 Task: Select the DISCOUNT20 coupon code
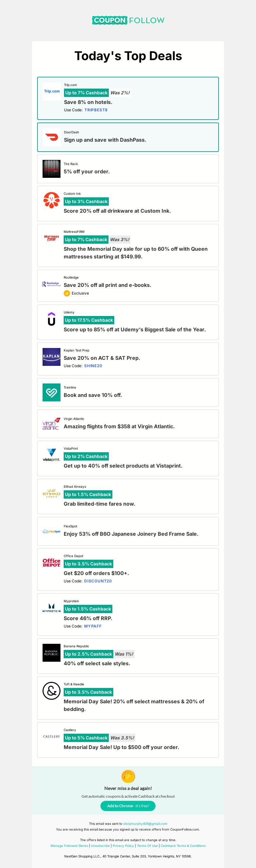point(98,581)
